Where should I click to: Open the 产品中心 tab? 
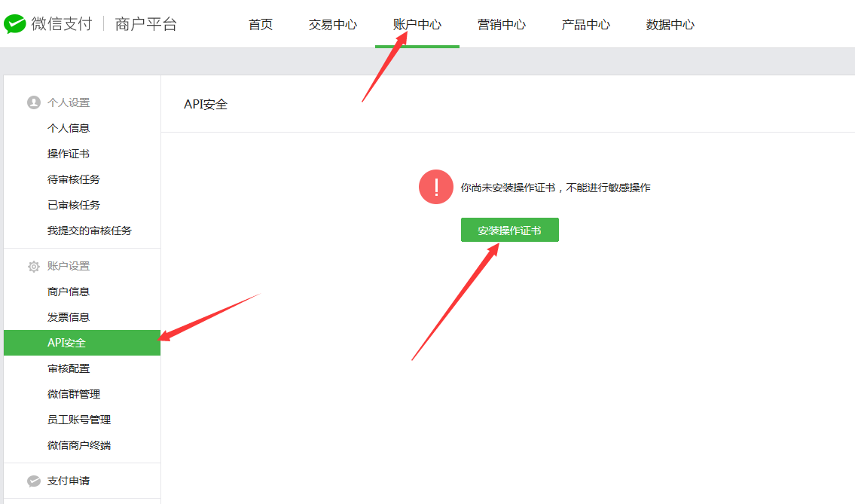pyautogui.click(x=586, y=24)
